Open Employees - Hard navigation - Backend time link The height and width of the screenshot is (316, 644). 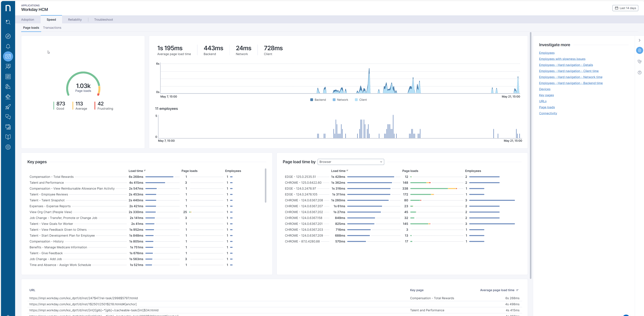click(571, 83)
